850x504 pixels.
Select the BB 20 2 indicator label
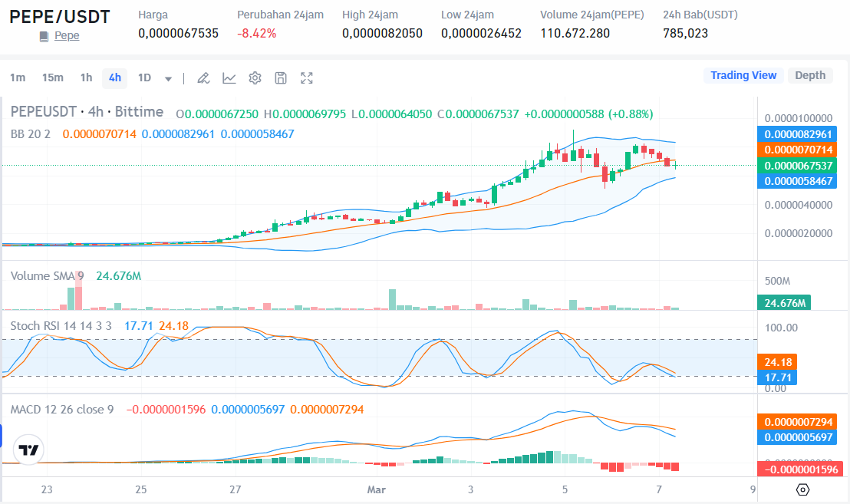point(31,133)
